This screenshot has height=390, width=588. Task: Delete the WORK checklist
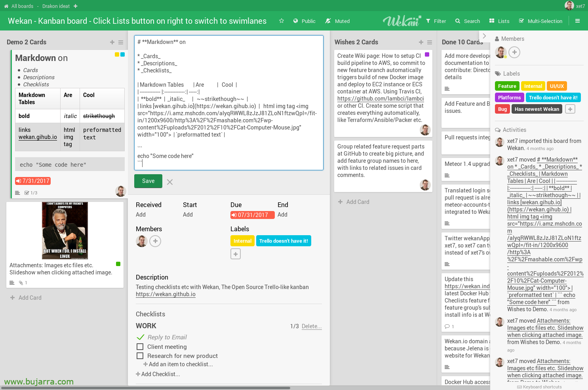click(312, 326)
